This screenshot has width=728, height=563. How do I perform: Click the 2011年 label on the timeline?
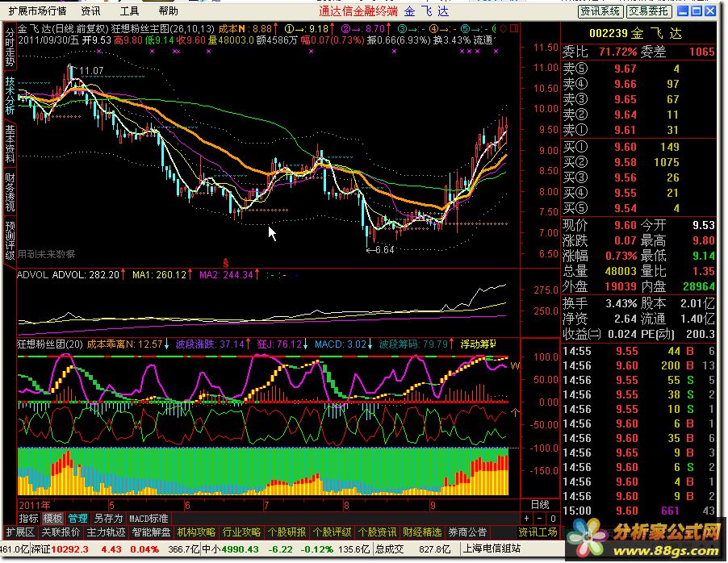tap(35, 505)
